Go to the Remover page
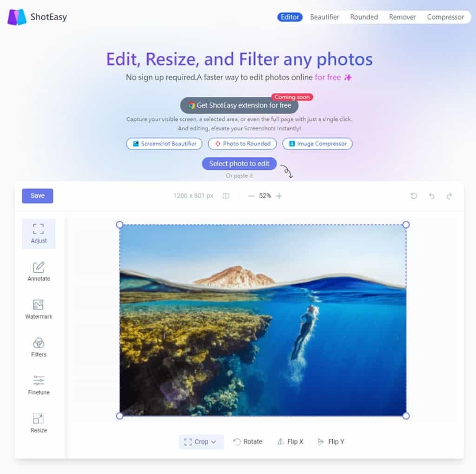This screenshot has width=476, height=474. (x=403, y=17)
